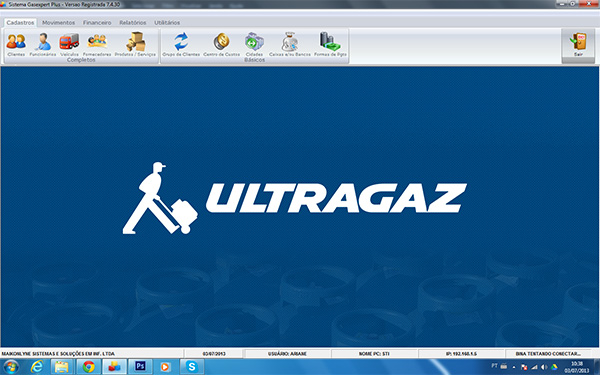Click the IP: 192.168.1.5 status entry
600x375 pixels.
pyautogui.click(x=461, y=354)
